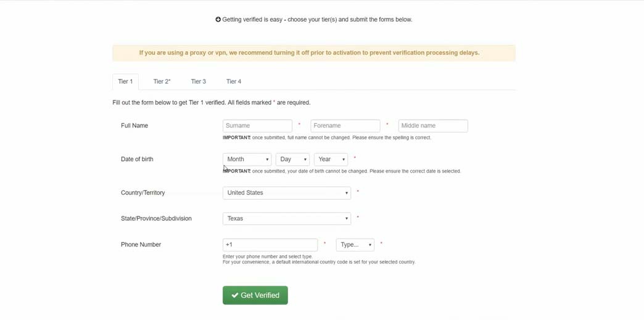This screenshot has height=320, width=644.
Task: Open the Month dropdown
Action: [x=247, y=160]
